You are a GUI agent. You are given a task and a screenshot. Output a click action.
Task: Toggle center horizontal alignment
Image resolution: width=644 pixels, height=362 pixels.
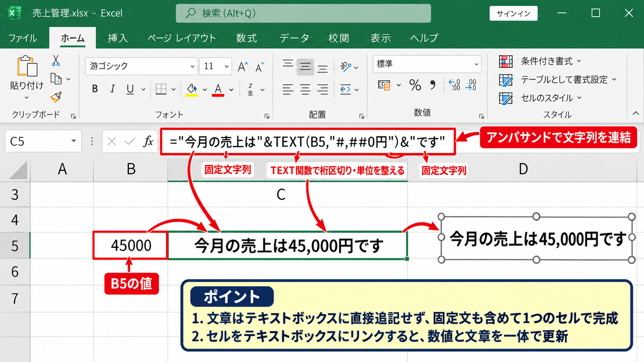(x=305, y=90)
